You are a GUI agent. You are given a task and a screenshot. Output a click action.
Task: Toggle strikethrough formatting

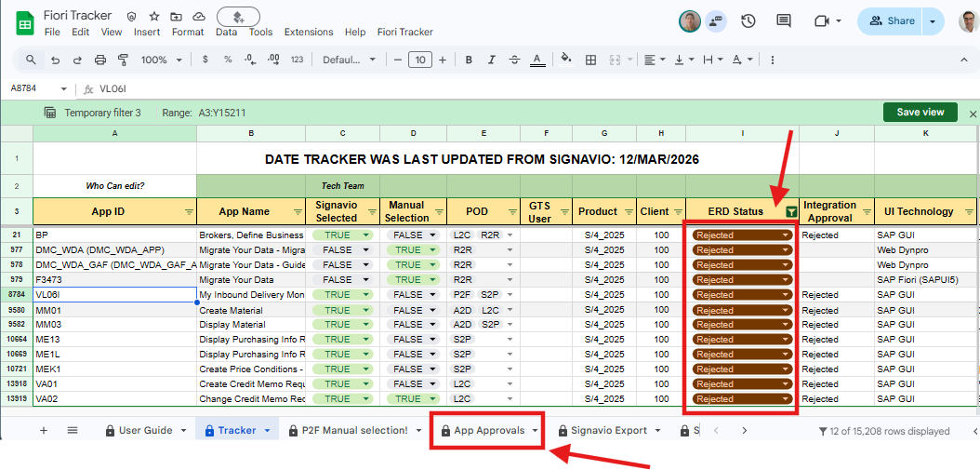(x=514, y=60)
